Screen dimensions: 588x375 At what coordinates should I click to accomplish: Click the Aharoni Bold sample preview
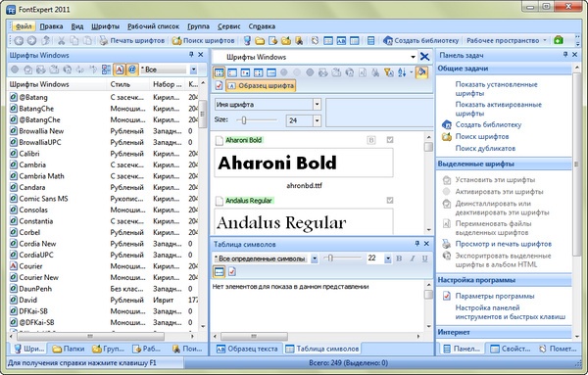(304, 163)
